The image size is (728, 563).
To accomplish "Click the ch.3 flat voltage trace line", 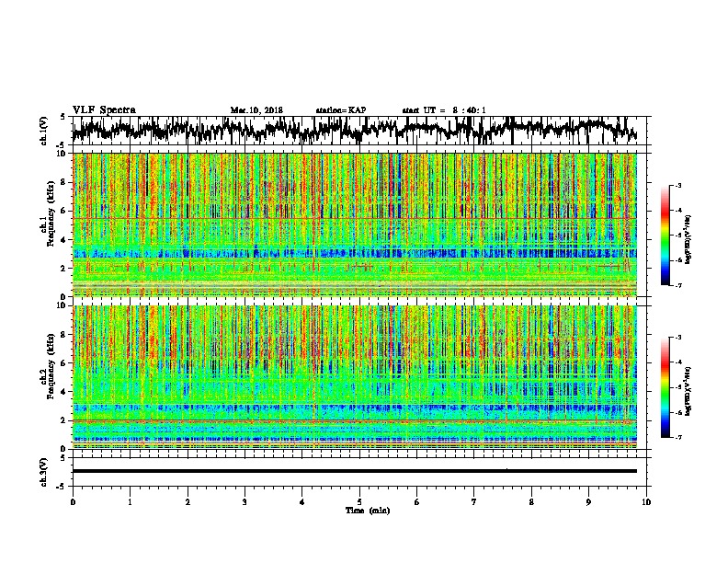I will [x=354, y=471].
